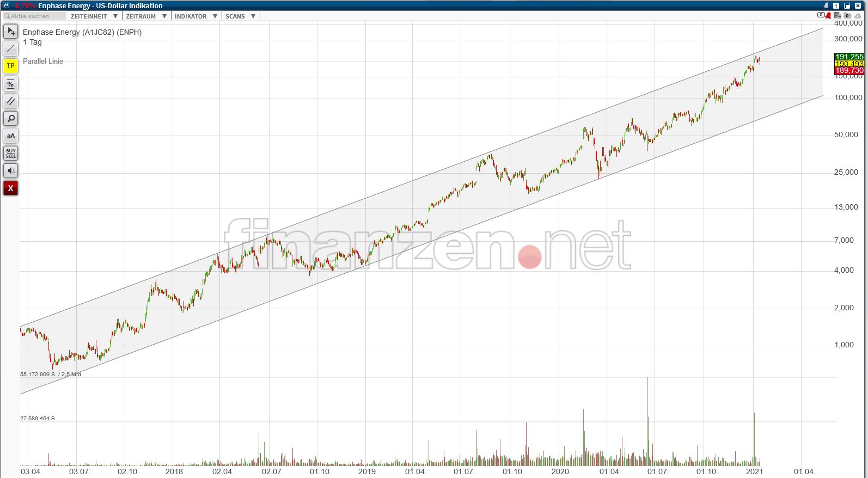This screenshot has height=478, width=868.
Task: Open the ZEITRAUM dropdown
Action: click(x=146, y=16)
